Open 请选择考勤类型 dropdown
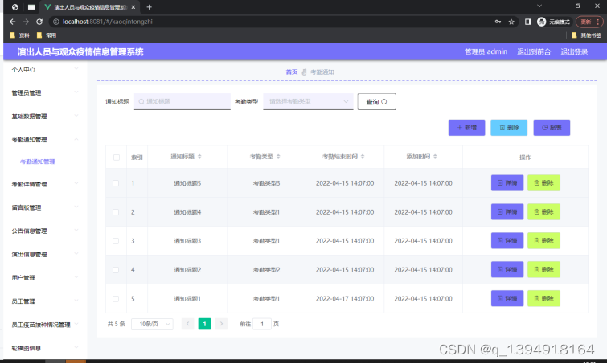The height and width of the screenshot is (364, 607). point(308,101)
